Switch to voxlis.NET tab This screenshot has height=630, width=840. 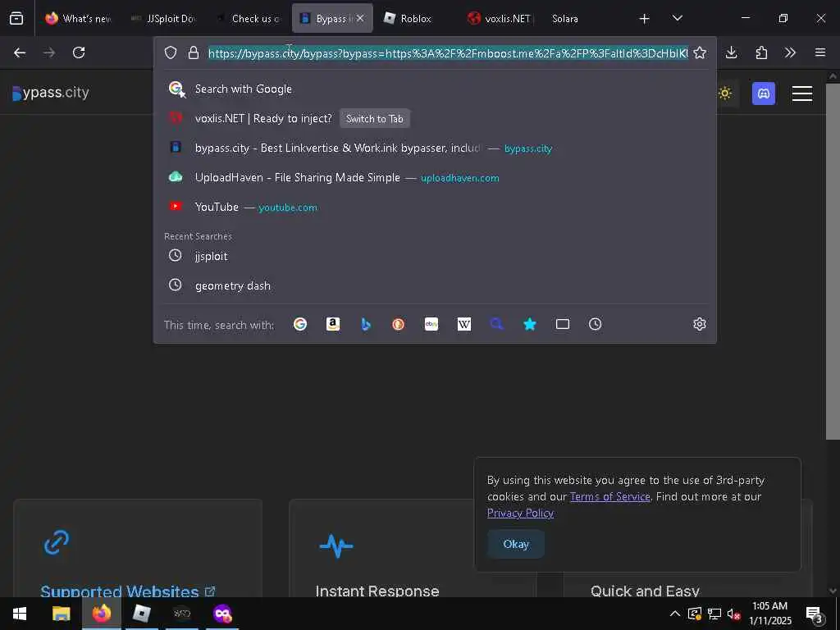(x=500, y=18)
